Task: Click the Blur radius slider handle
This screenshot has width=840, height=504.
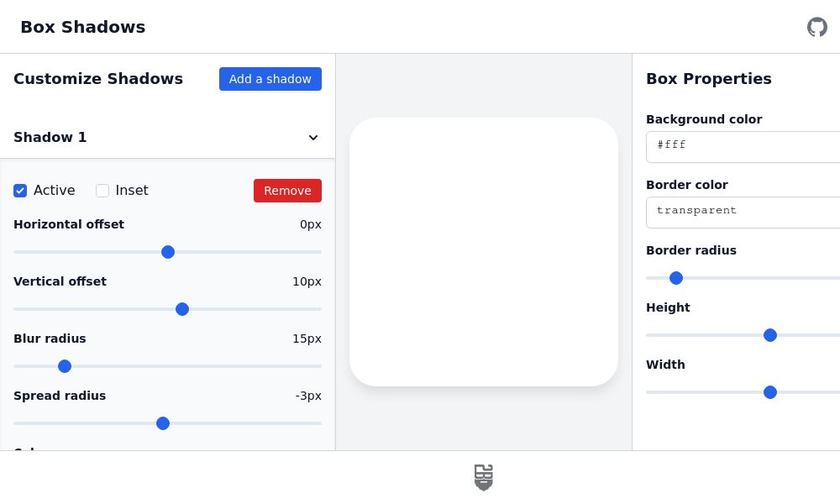Action: click(x=65, y=366)
